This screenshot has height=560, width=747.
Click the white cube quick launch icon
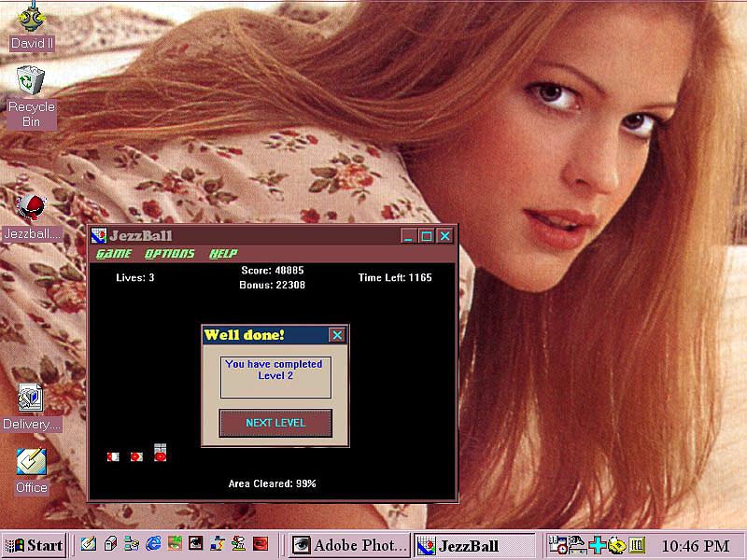click(110, 544)
